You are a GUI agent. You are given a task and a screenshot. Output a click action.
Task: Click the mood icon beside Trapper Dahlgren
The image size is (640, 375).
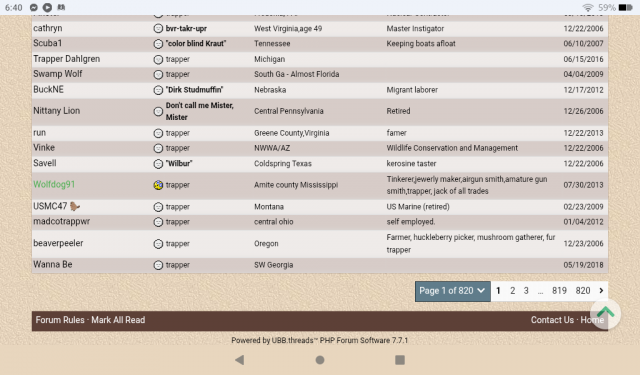click(x=158, y=59)
